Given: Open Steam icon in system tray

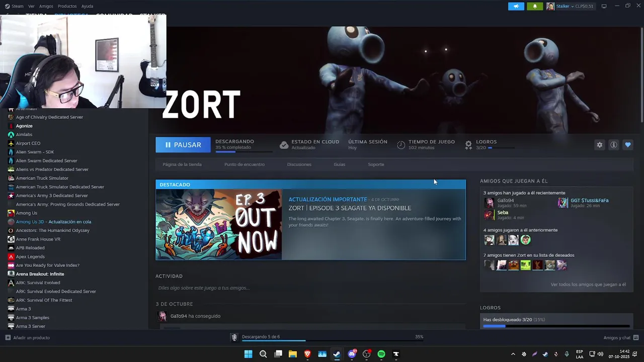Looking at the screenshot, I should pos(545,354).
